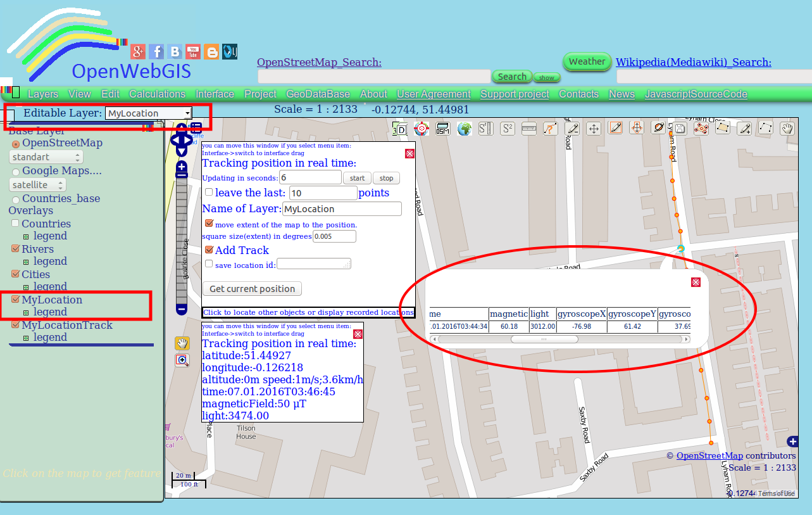Uncheck the Cities overlay checkbox
This screenshot has height=515, width=812.
(16, 274)
